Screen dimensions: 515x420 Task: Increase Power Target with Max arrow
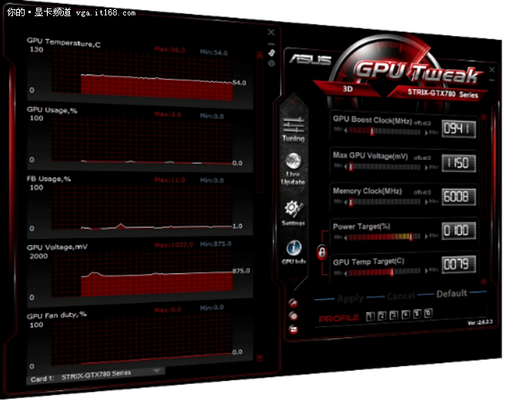[427, 236]
